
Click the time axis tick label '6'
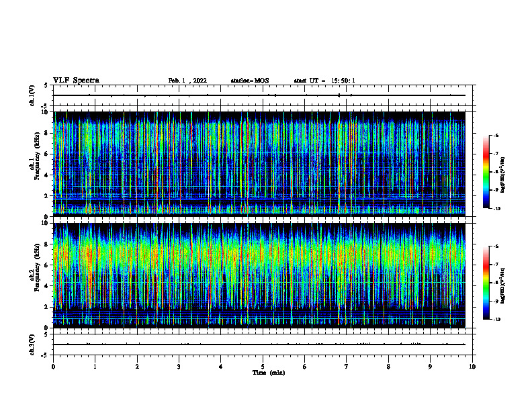(305, 367)
